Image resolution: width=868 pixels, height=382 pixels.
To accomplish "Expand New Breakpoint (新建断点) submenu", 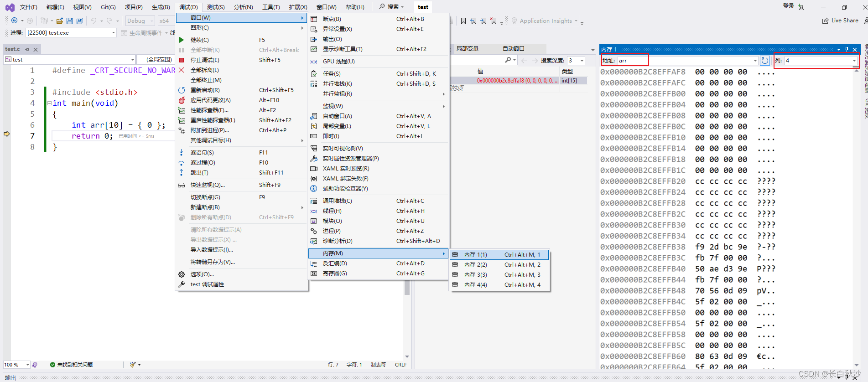I will [242, 207].
